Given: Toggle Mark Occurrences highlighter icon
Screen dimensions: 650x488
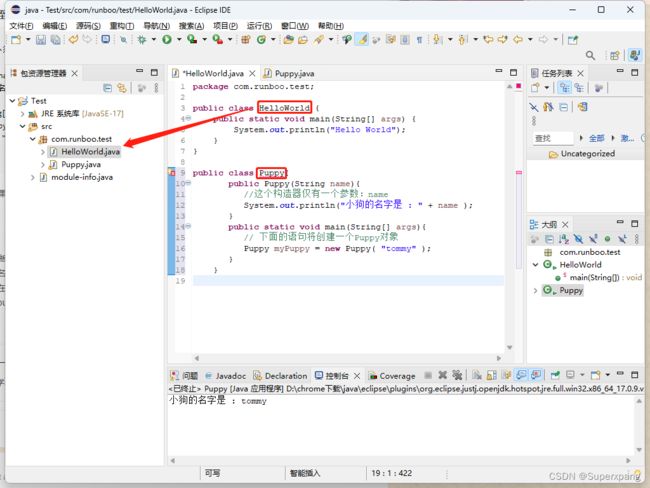Looking at the screenshot, I should point(363,40).
